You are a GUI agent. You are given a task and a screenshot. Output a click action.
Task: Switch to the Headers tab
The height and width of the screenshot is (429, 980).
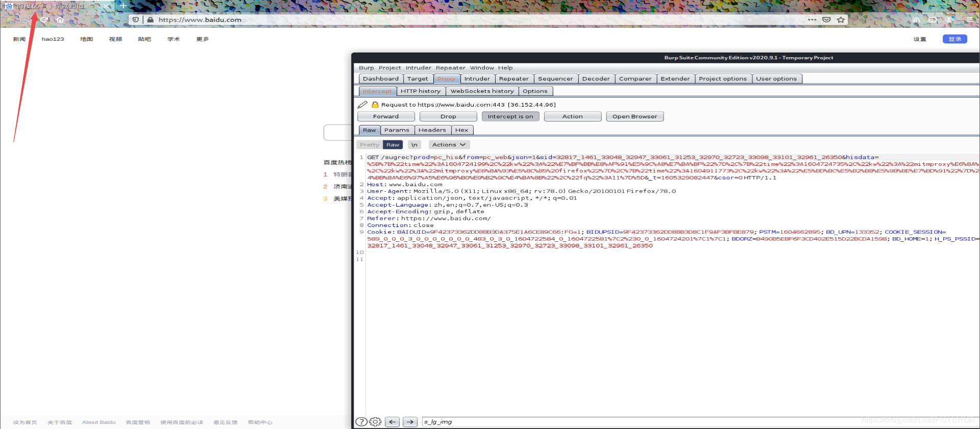[432, 130]
